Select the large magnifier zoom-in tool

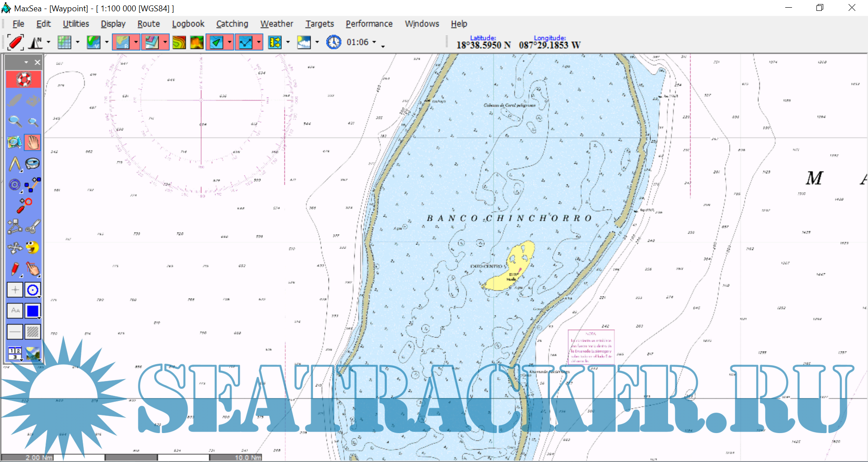[15, 121]
